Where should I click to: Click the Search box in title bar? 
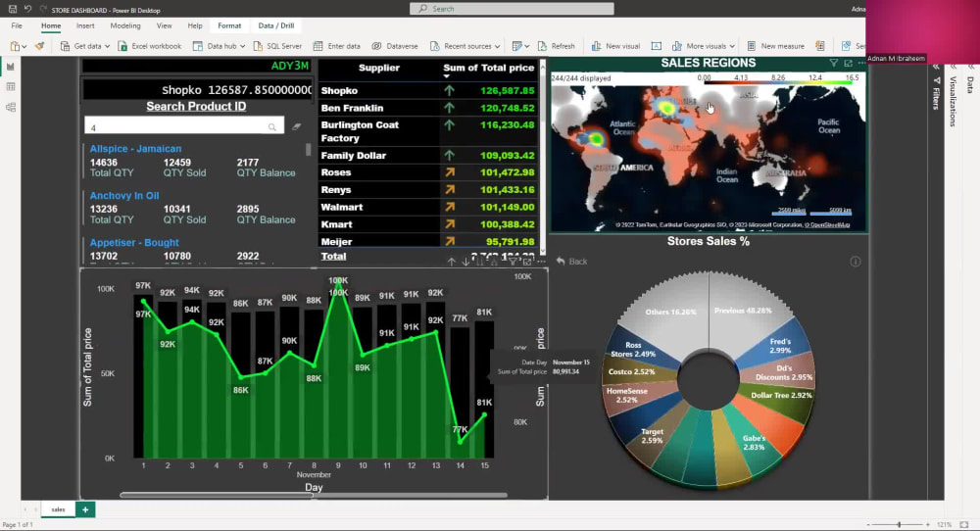(x=512, y=9)
